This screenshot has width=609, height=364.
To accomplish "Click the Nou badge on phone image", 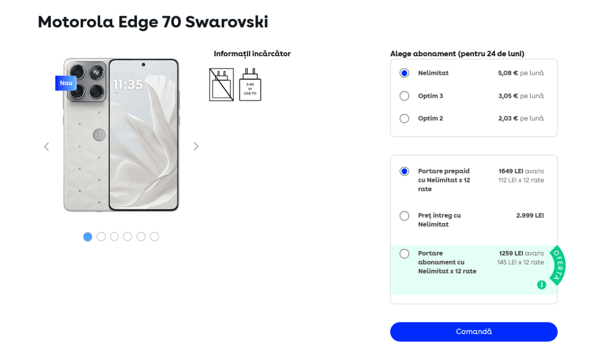I will click(66, 83).
